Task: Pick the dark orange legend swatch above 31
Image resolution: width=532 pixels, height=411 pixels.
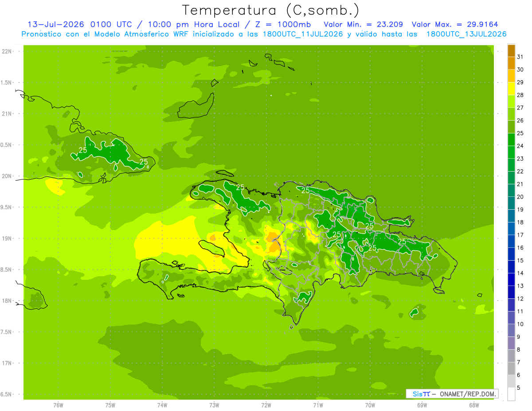Action: (511, 51)
